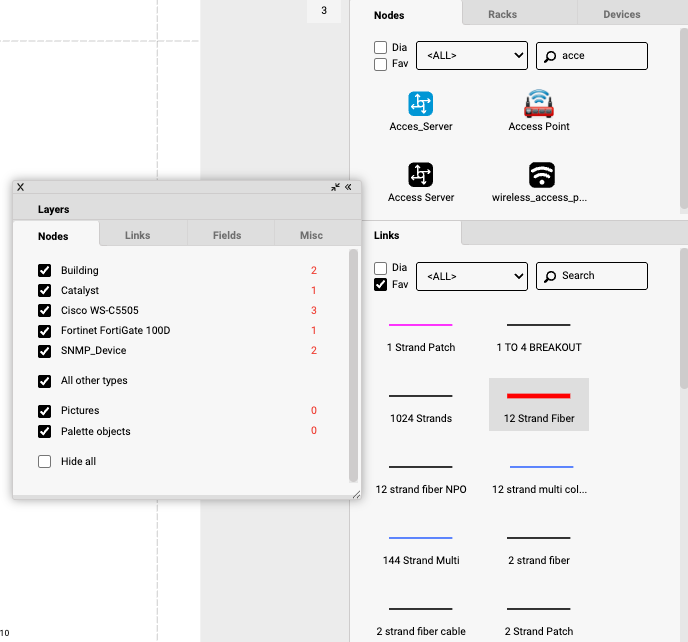688x642 pixels.
Task: Select the Acces_Server node icon
Action: (420, 104)
